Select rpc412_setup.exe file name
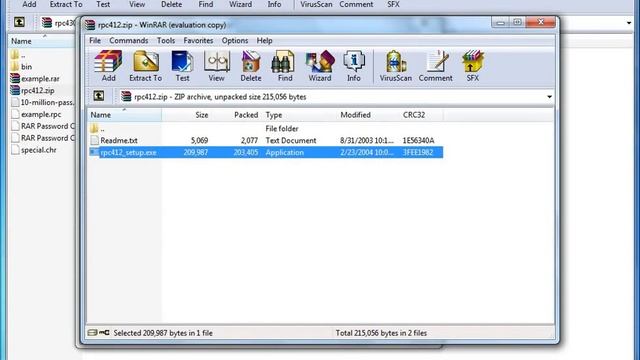This screenshot has width=640, height=360. click(128, 152)
